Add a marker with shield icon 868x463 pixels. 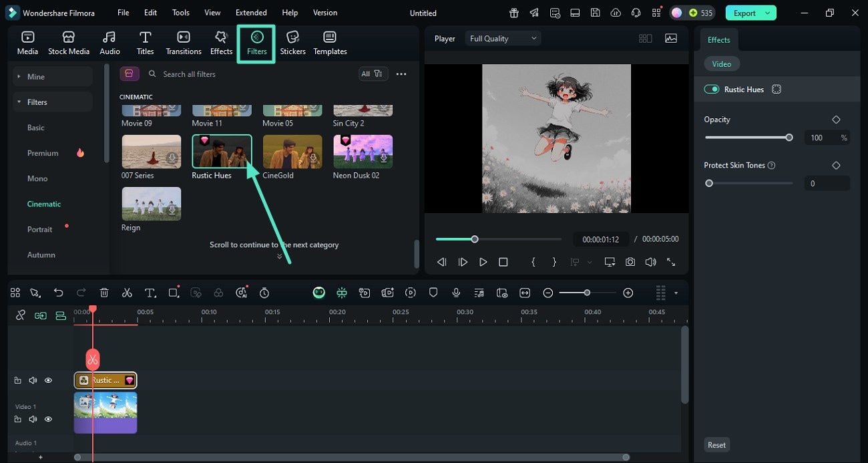(433, 293)
